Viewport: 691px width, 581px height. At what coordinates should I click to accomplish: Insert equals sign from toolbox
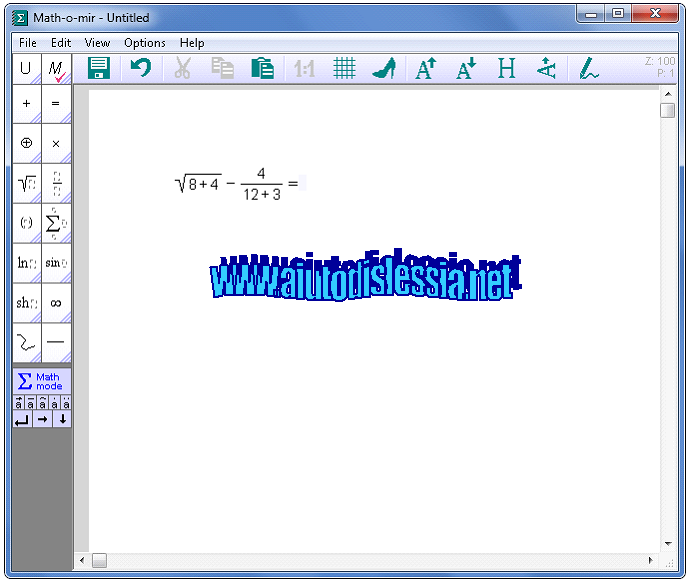click(56, 104)
